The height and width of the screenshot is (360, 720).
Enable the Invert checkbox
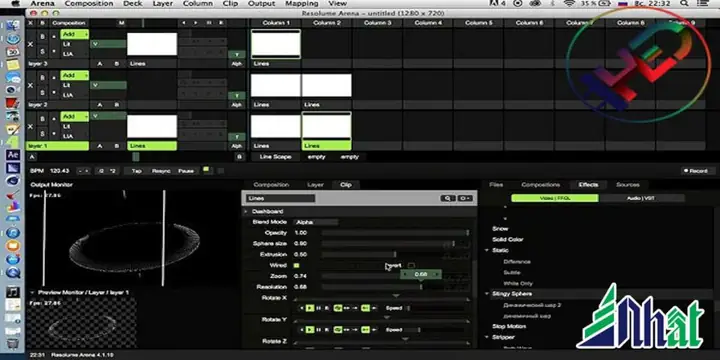[x=411, y=265]
